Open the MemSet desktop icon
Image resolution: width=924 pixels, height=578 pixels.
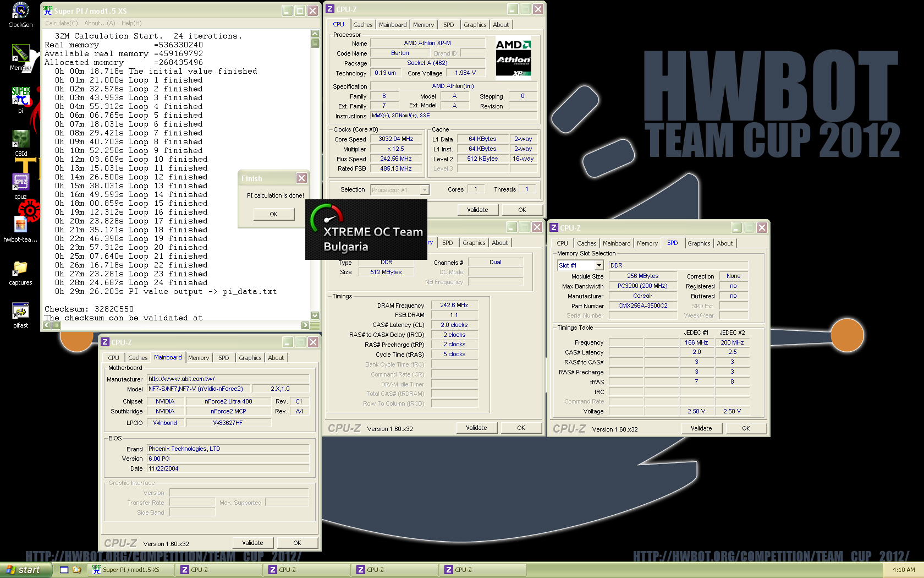[x=20, y=58]
